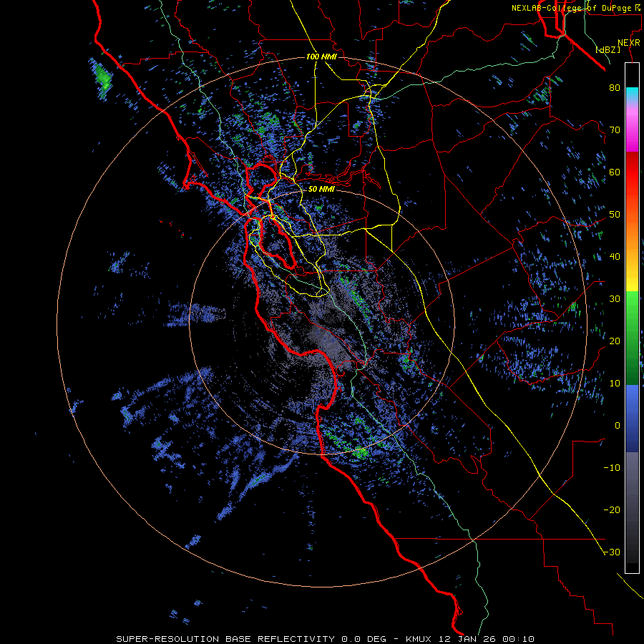Click the -10 value on the dBZ scale

(612, 467)
